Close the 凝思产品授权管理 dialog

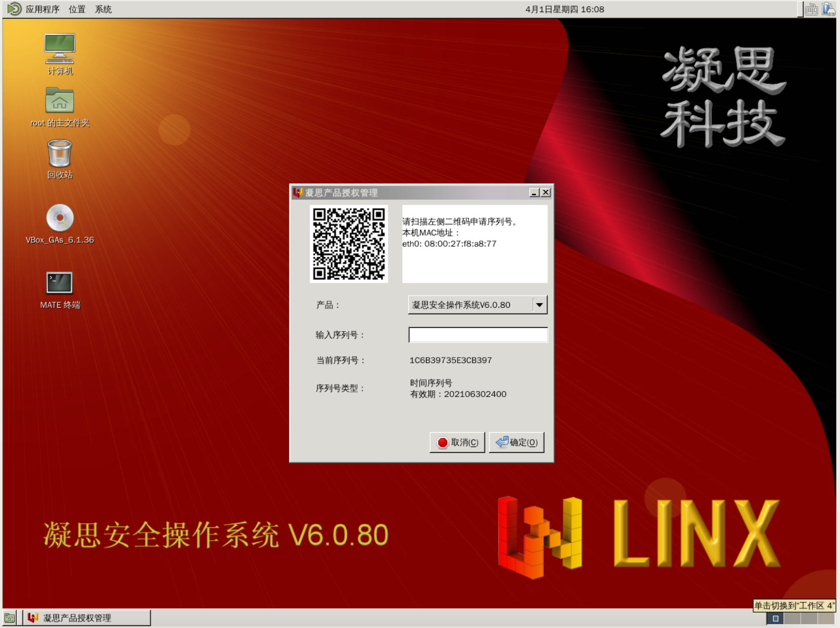click(546, 193)
